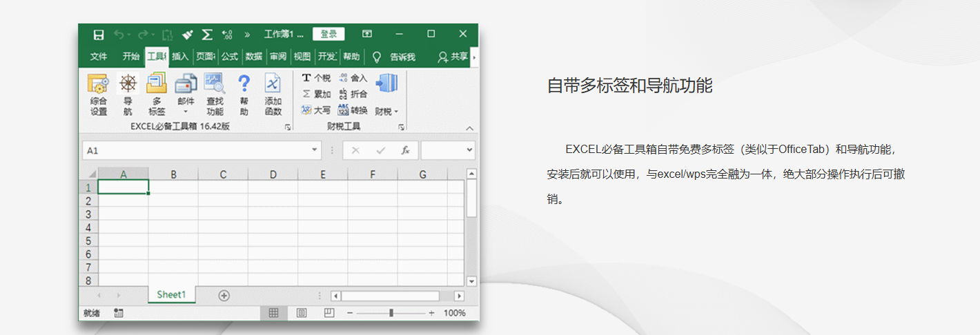Click the Redo arrow in the title bar

[143, 34]
